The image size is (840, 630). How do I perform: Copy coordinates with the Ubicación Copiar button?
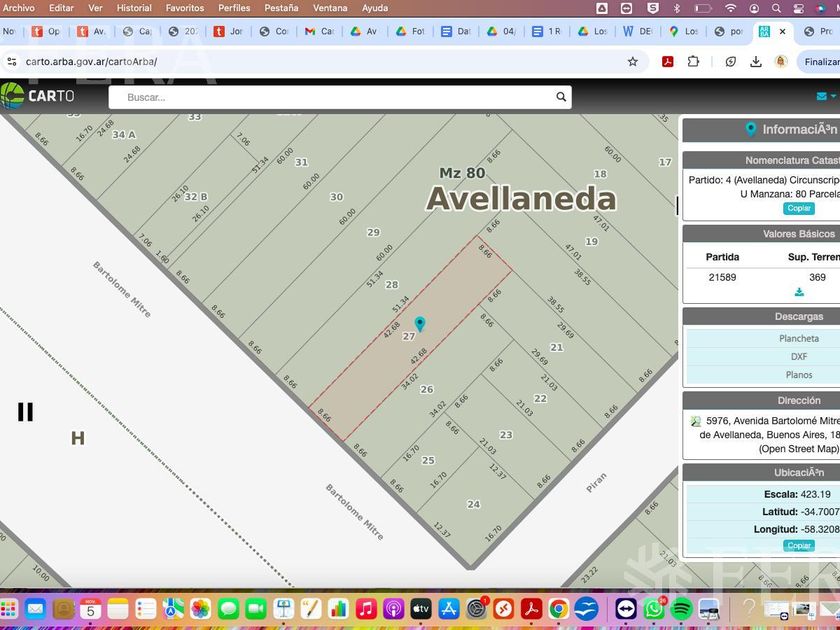click(x=799, y=545)
